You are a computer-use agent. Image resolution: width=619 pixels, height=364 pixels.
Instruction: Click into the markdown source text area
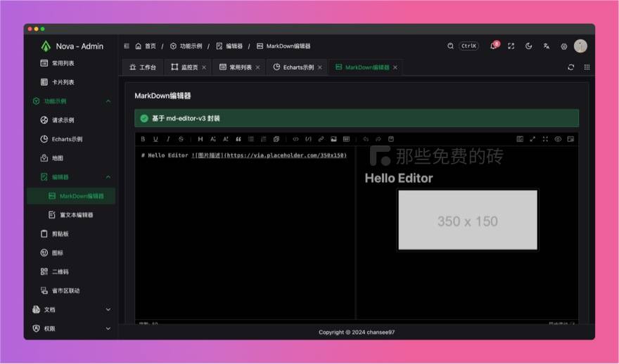coord(245,233)
